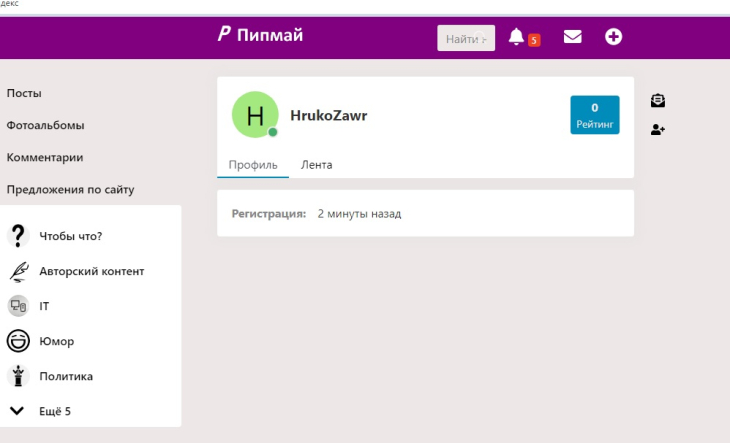Open Комментарии in the sidebar
730x443 pixels.
pos(45,157)
